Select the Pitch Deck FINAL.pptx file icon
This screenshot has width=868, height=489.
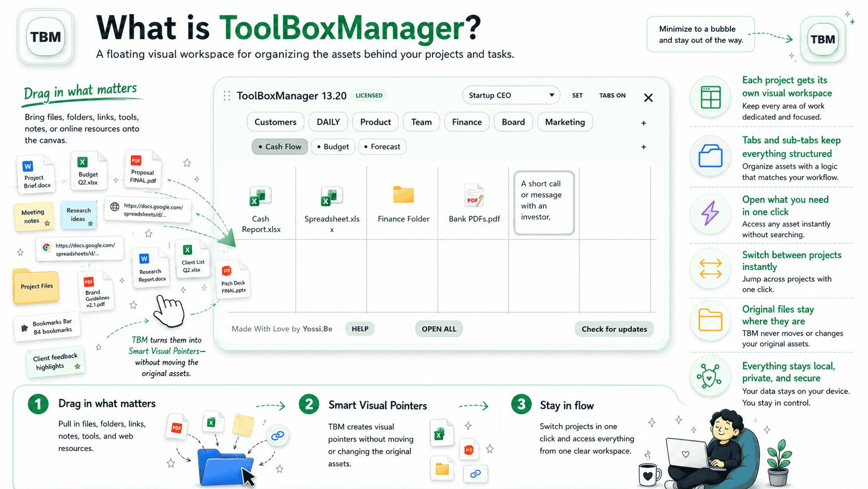[233, 279]
